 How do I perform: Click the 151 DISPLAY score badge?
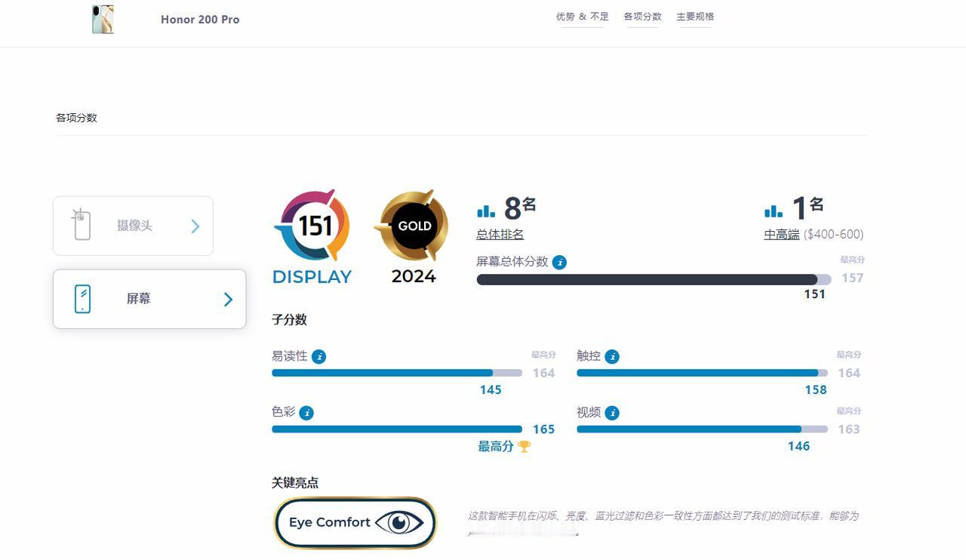tap(312, 237)
